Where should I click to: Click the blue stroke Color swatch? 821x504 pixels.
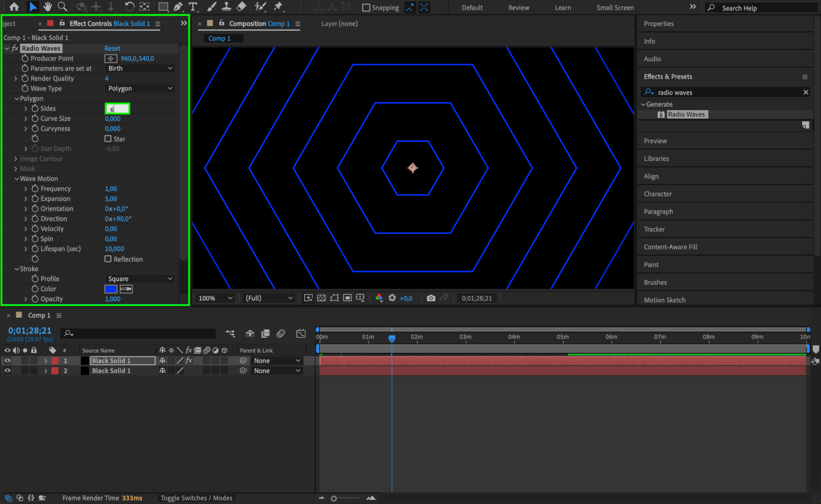coord(111,289)
